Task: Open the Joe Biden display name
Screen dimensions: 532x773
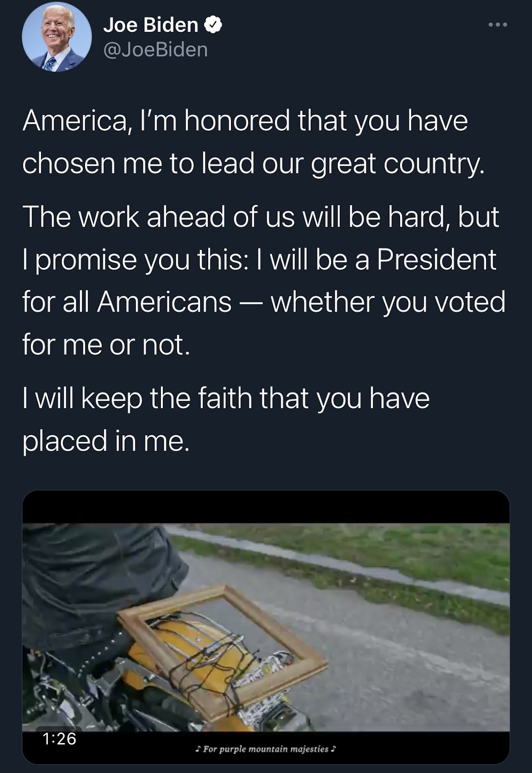Action: [x=151, y=25]
